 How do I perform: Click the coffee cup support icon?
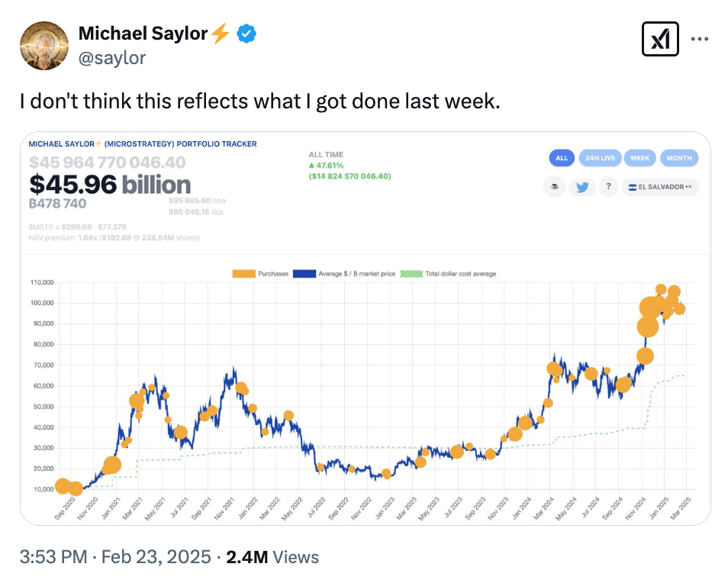(554, 186)
